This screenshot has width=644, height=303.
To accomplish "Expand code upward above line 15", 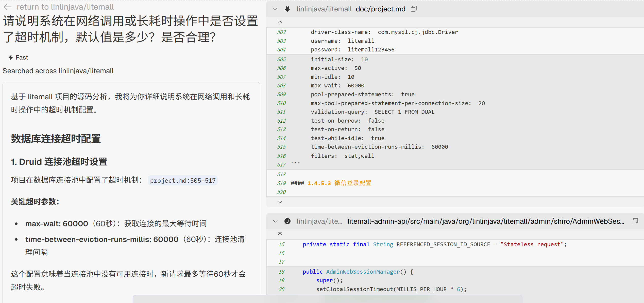I will tap(280, 235).
